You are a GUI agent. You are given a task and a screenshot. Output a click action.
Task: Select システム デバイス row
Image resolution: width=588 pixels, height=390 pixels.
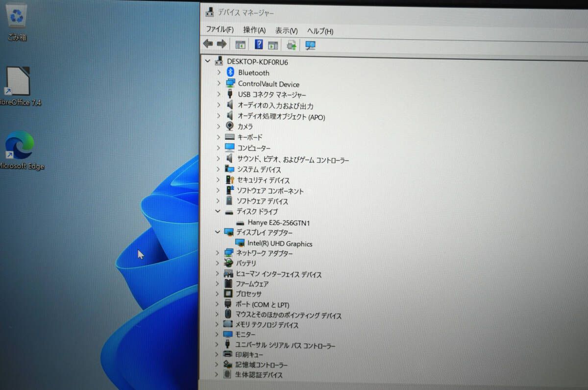click(259, 170)
